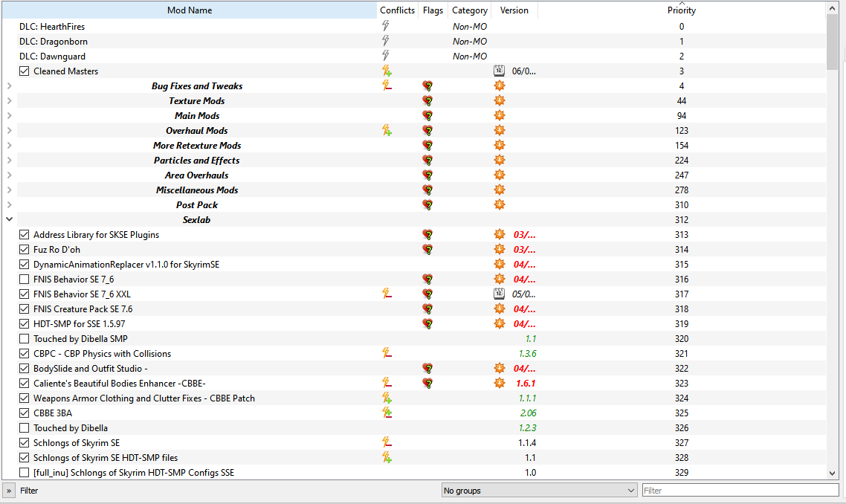Image resolution: width=846 pixels, height=504 pixels.
Task: Sort by Conflicts column header
Action: pyautogui.click(x=397, y=10)
